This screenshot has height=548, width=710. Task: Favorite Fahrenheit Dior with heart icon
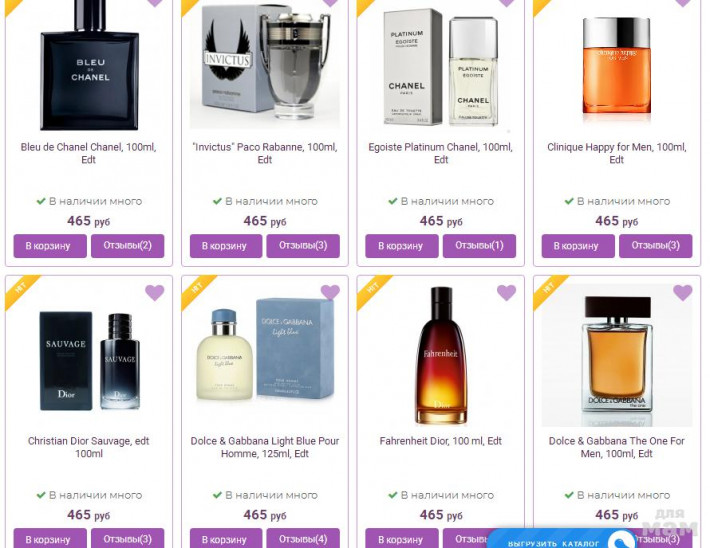coord(507,293)
